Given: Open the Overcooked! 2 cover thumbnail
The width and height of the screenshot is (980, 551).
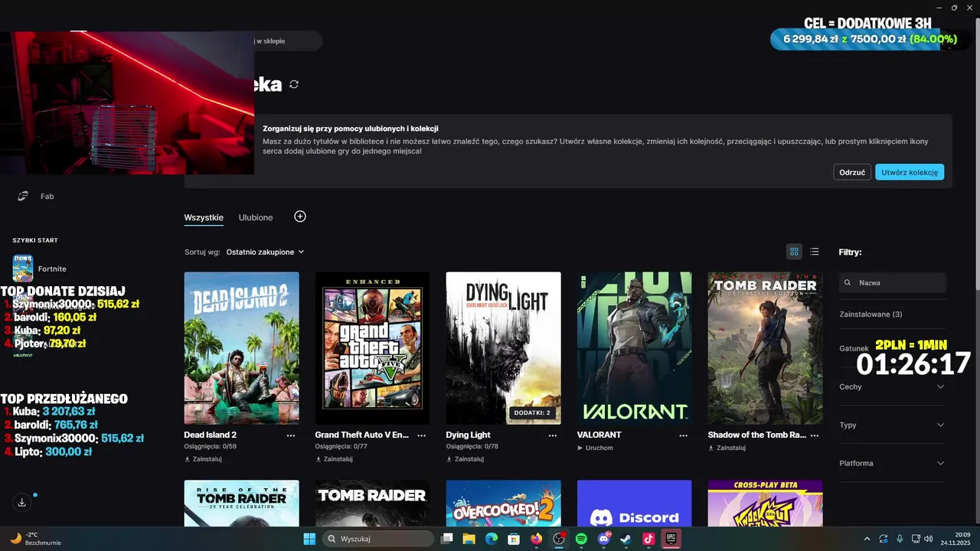Looking at the screenshot, I should [503, 504].
